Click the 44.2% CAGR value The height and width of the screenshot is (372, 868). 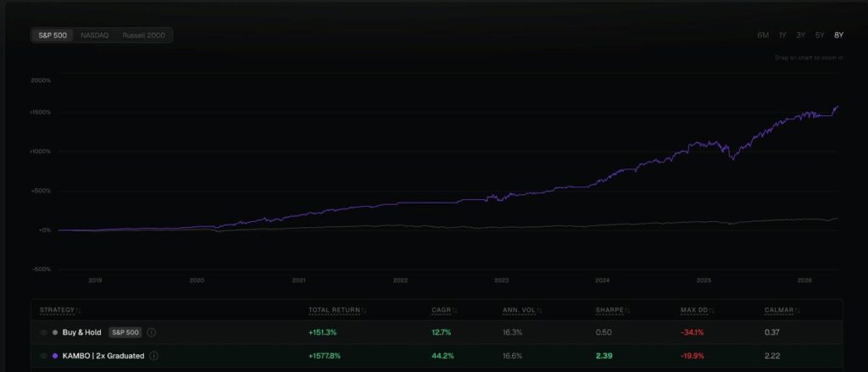[442, 356]
